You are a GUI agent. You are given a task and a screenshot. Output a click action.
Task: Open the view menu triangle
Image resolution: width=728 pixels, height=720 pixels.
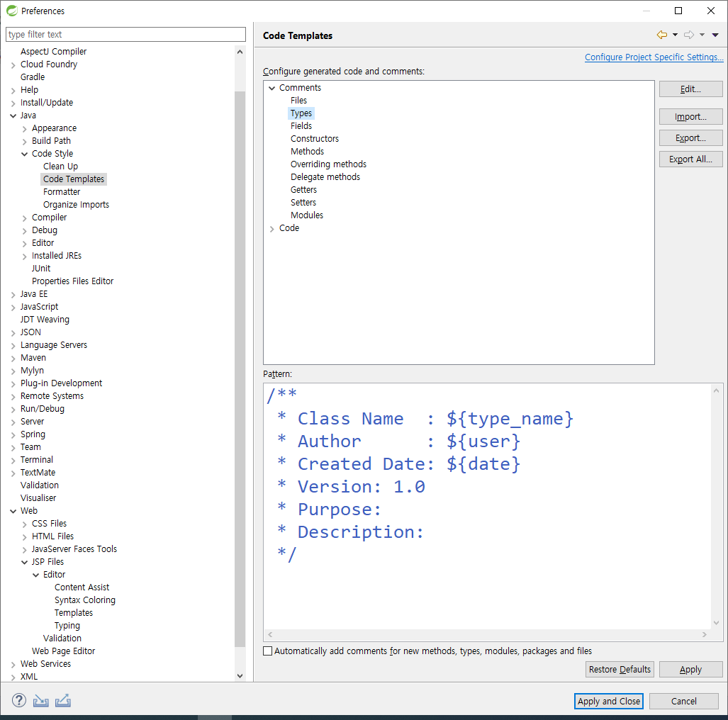pos(715,35)
